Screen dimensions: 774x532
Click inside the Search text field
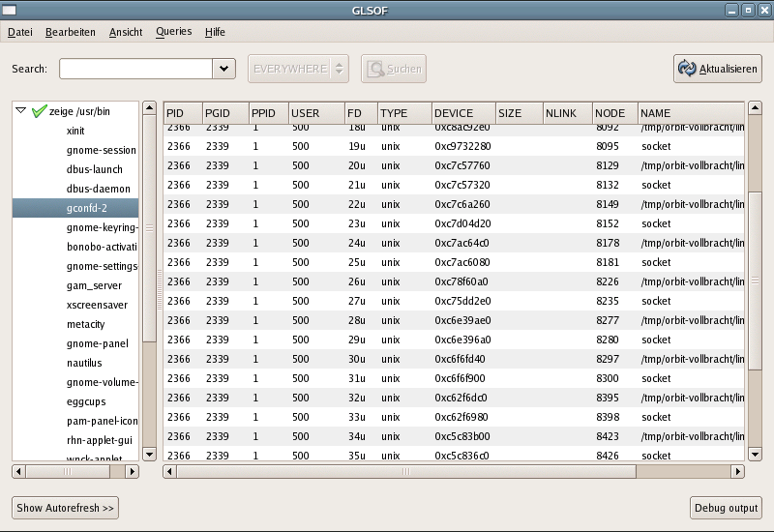[x=135, y=69]
